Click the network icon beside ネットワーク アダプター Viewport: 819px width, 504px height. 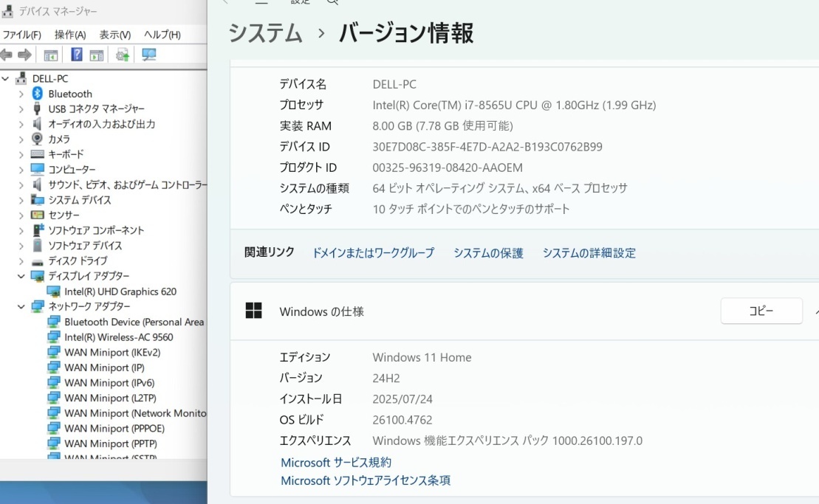pos(37,306)
